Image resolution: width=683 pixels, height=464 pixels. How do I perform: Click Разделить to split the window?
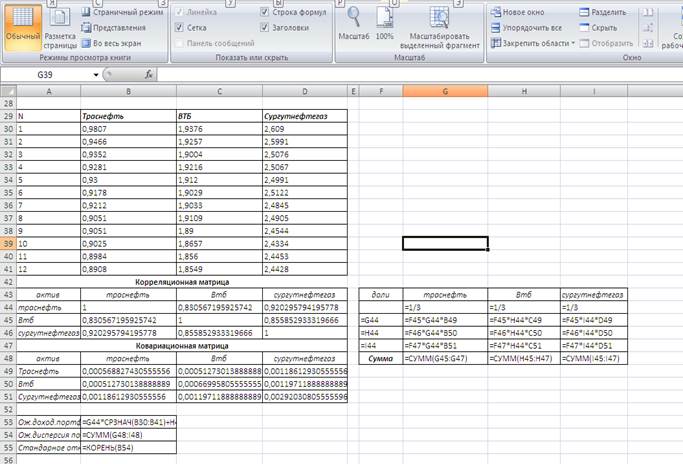point(608,12)
